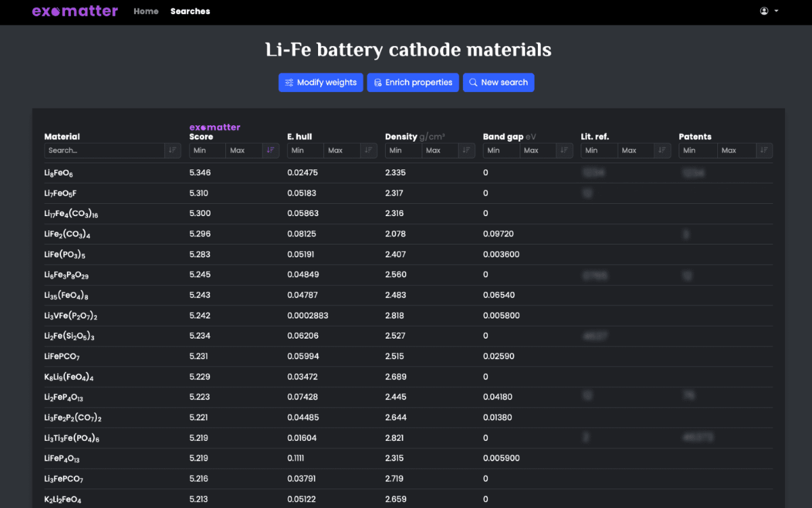The image size is (812, 508).
Task: Open the Searches menu item
Action: point(190,12)
